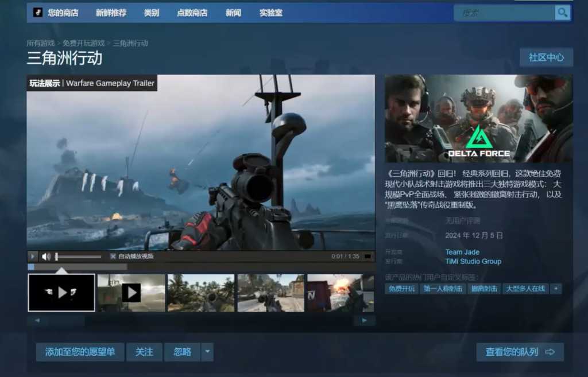Mute the video with the speaker icon

pyautogui.click(x=46, y=256)
